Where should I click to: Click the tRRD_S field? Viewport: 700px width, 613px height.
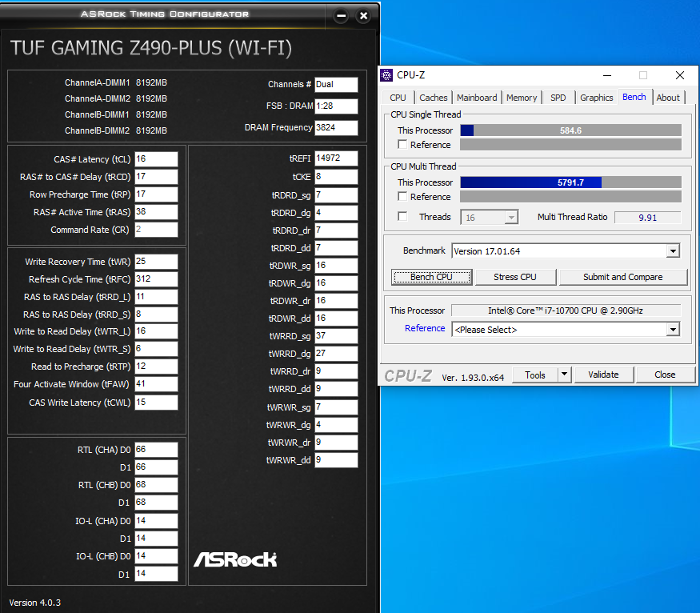click(x=156, y=315)
